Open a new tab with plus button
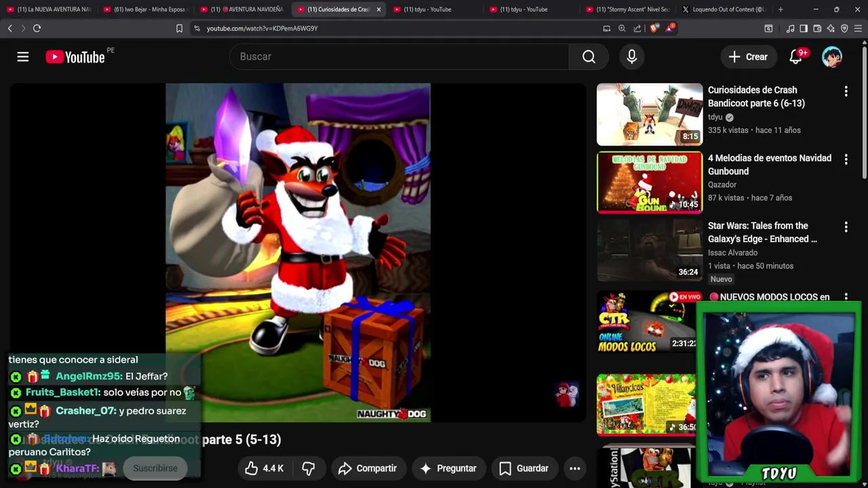 tap(781, 9)
